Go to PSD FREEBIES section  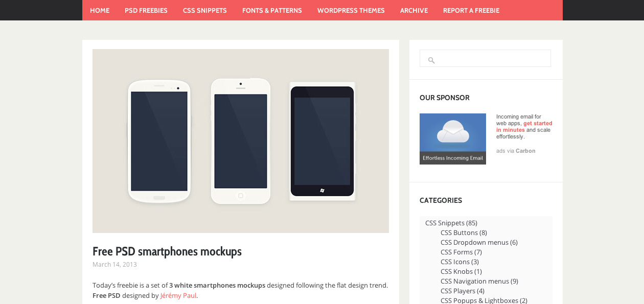(x=146, y=10)
